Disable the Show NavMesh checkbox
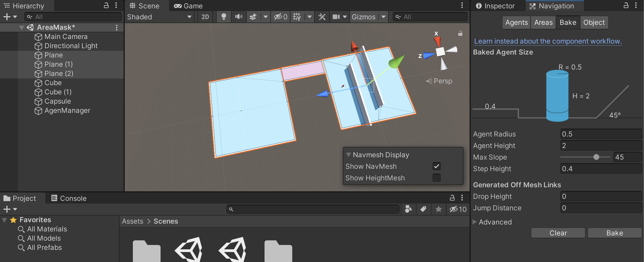Screen dimensions: 644x262 (437, 166)
